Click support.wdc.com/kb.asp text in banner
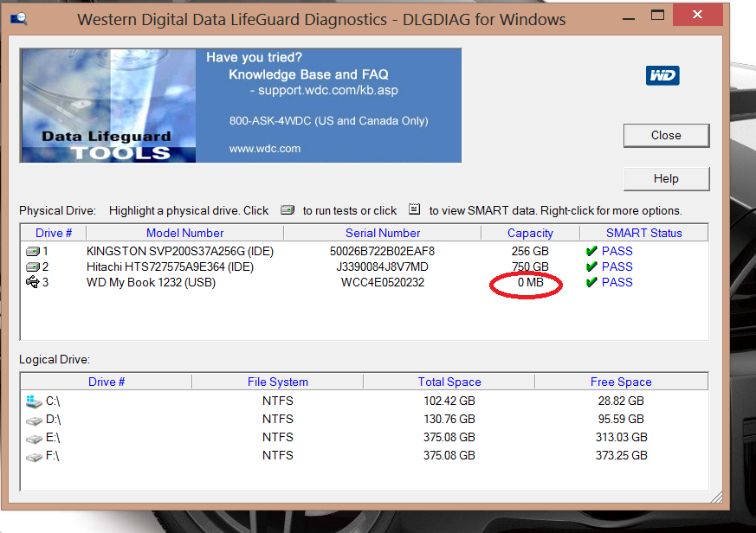Viewport: 756px width, 533px height. [x=328, y=90]
